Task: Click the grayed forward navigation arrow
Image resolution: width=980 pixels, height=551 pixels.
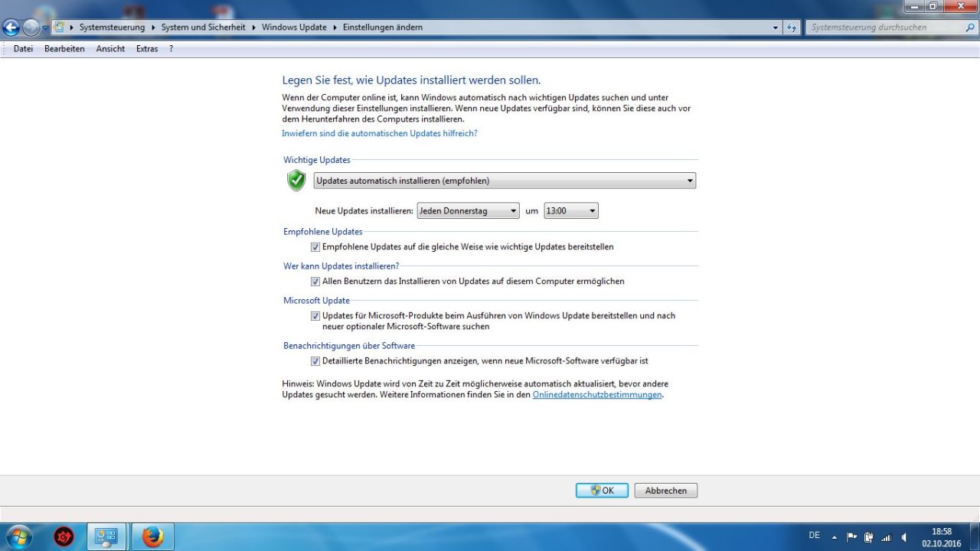Action: click(31, 28)
